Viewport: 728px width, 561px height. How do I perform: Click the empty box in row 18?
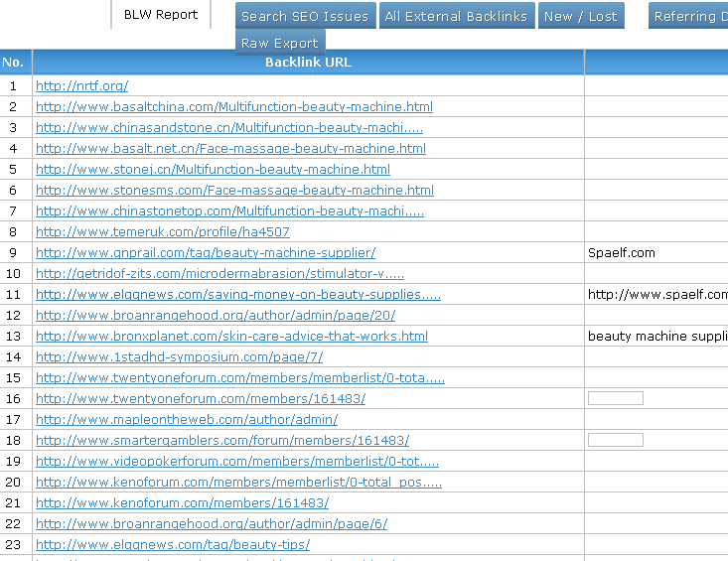(616, 440)
